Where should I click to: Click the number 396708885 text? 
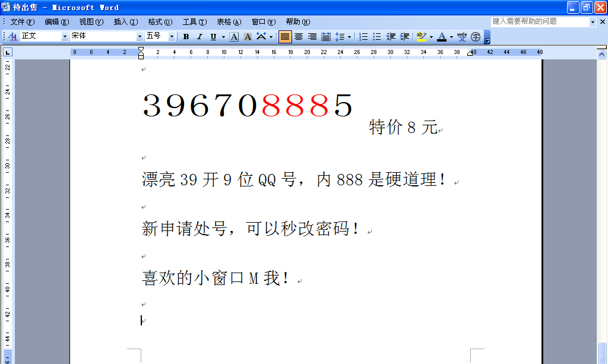click(248, 105)
